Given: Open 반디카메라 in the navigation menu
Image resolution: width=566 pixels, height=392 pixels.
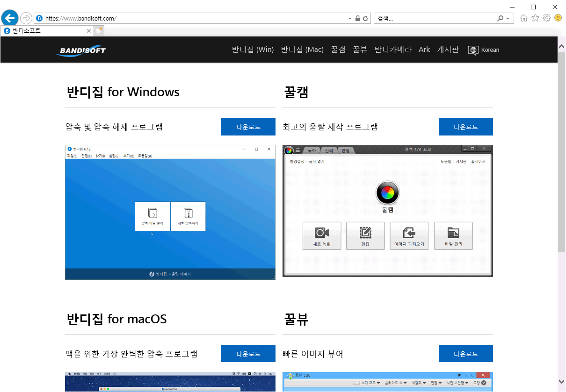Looking at the screenshot, I should click(x=393, y=50).
